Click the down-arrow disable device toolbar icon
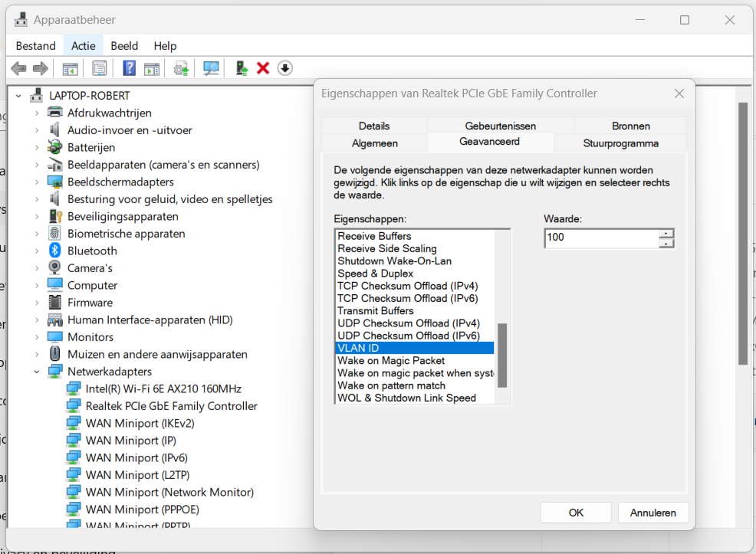Screen dimensions: 756x554 click(x=285, y=68)
